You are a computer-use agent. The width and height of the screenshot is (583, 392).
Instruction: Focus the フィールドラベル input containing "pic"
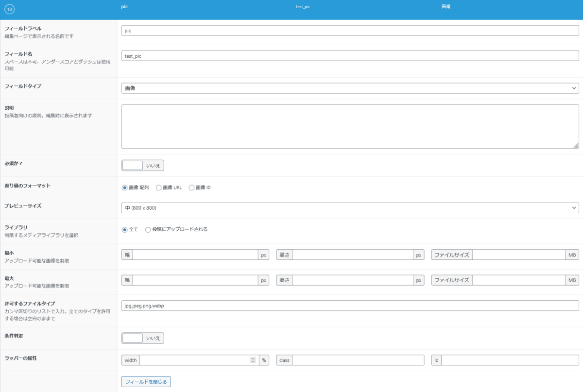coord(350,31)
